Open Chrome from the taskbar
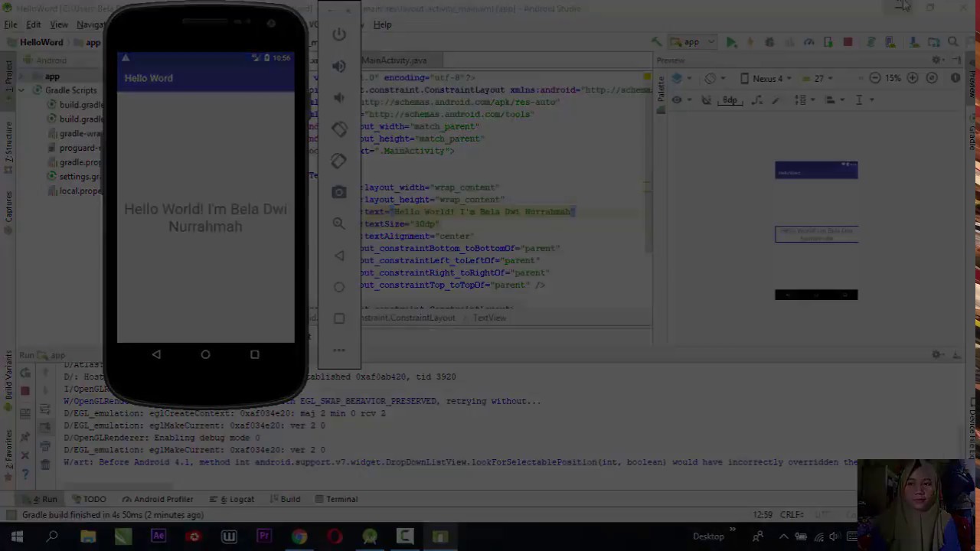The height and width of the screenshot is (551, 980). click(x=299, y=536)
